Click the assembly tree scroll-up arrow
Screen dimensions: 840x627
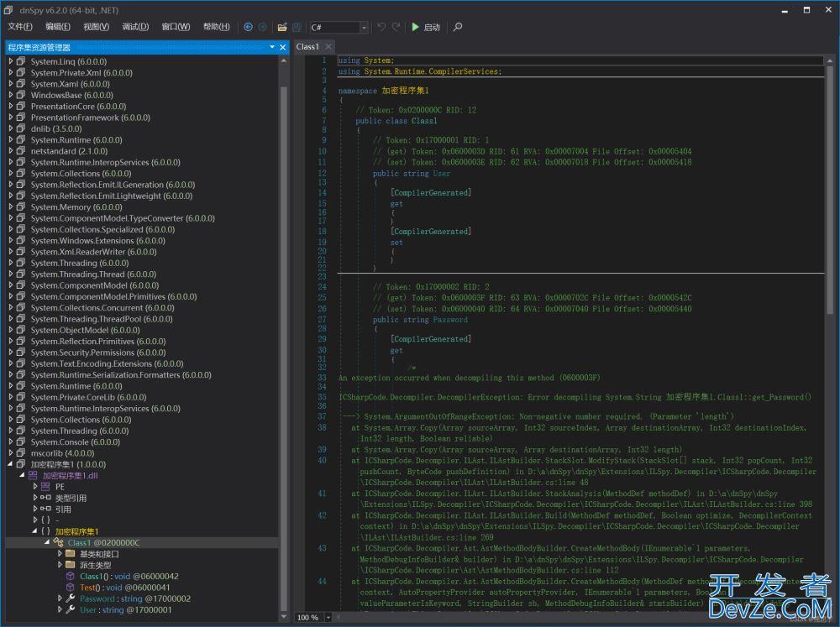(x=283, y=61)
